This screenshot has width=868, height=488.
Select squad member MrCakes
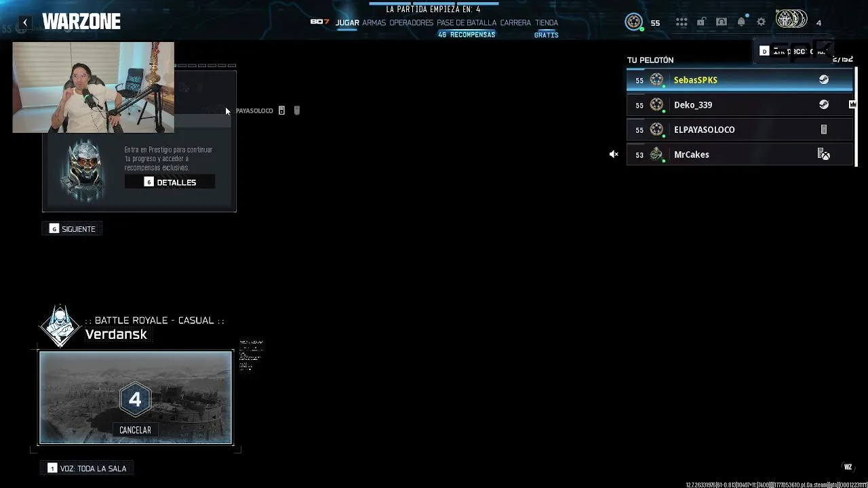click(739, 155)
